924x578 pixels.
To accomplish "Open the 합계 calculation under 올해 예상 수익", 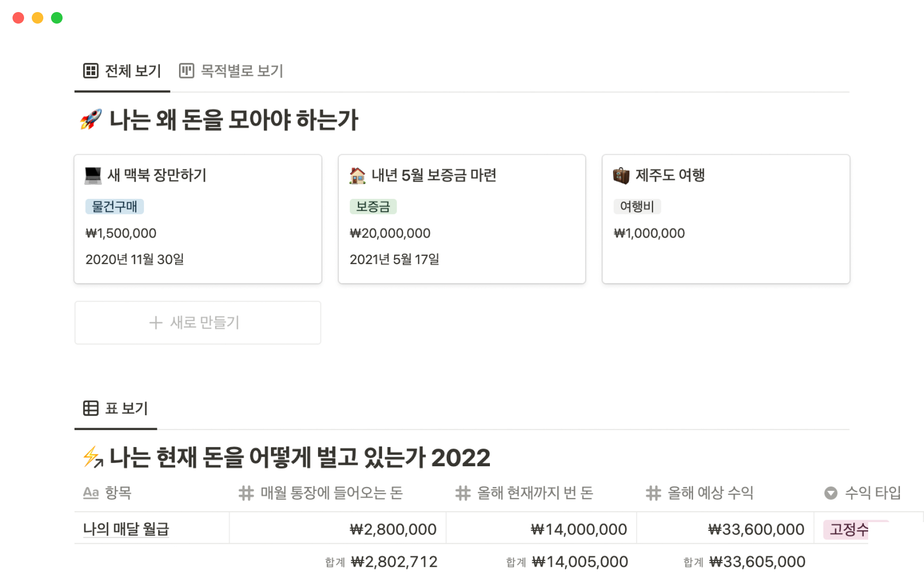I will pos(744,562).
